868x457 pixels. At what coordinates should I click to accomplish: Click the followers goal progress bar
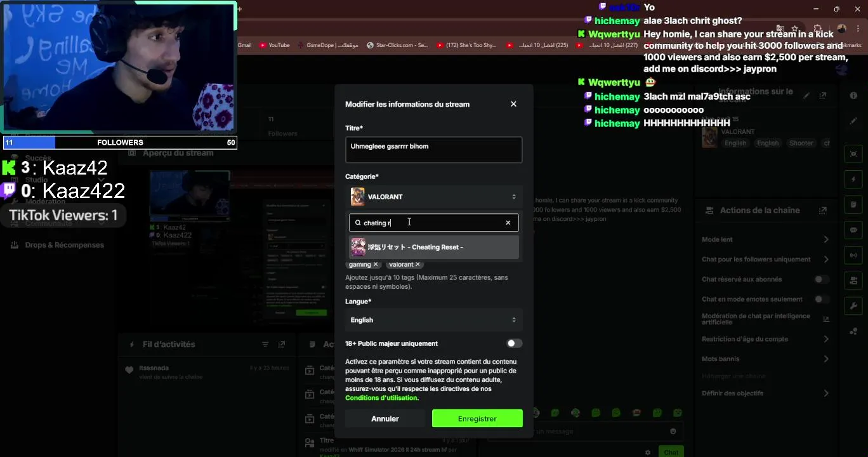[x=120, y=143]
